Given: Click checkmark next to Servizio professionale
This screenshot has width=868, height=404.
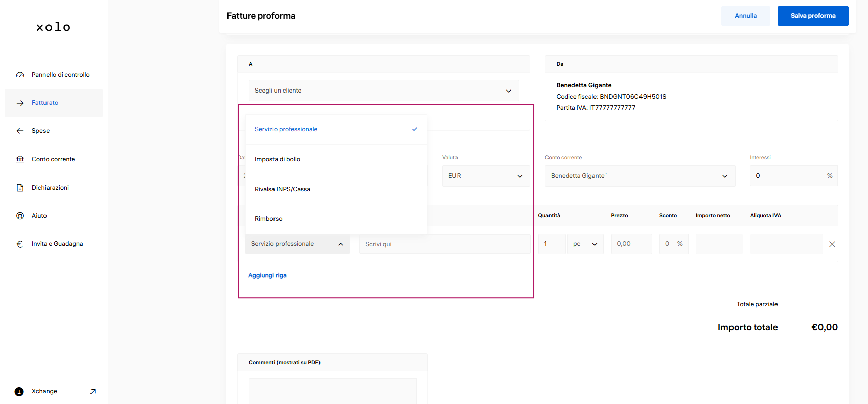Looking at the screenshot, I should point(415,129).
